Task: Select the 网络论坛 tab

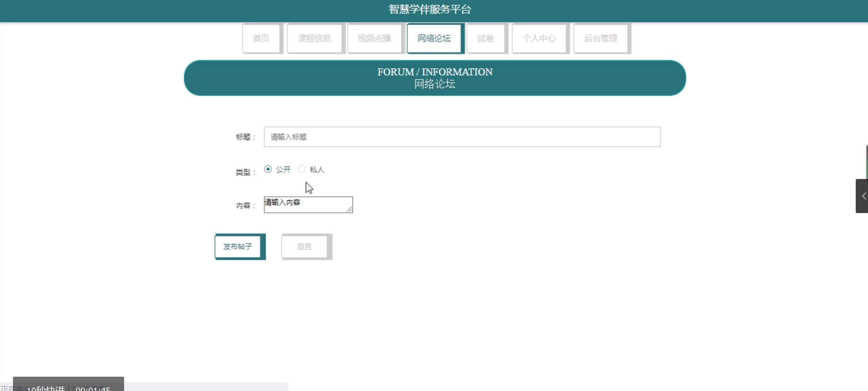Action: [434, 38]
